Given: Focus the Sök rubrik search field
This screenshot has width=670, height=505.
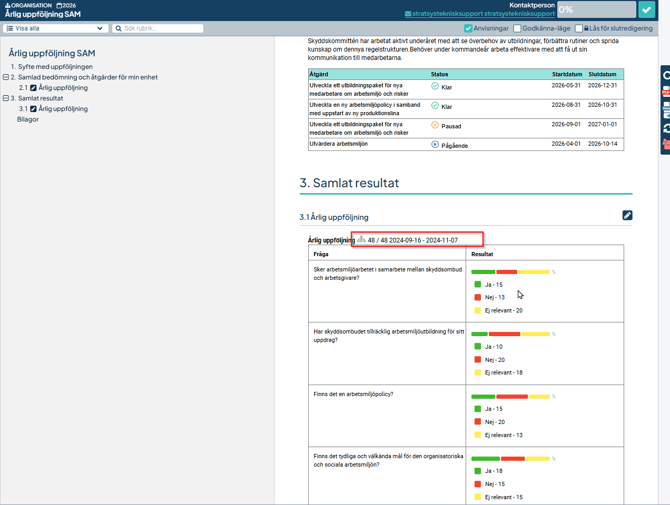Looking at the screenshot, I should (158, 28).
